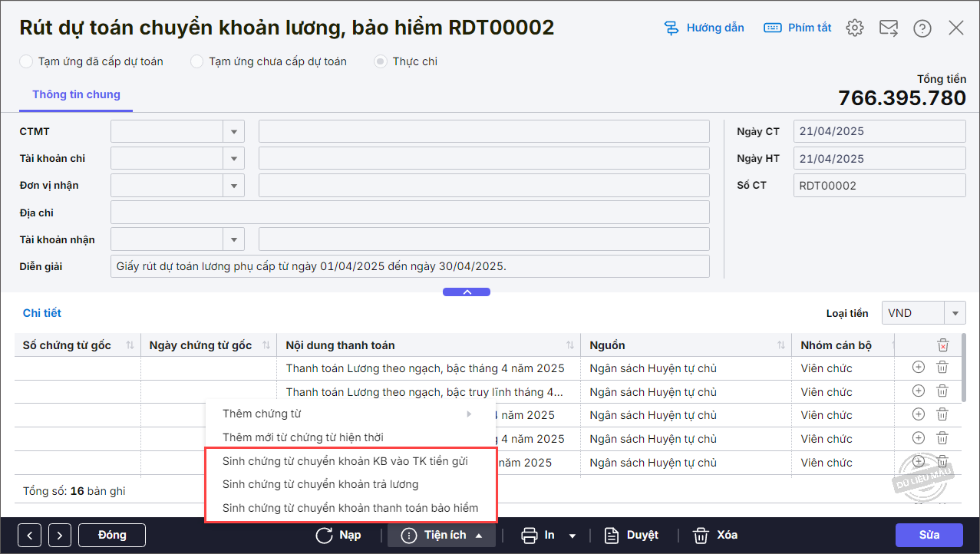Viewport: 980px width, 554px height.
Task: Click the Địa chỉ input field
Action: click(410, 213)
